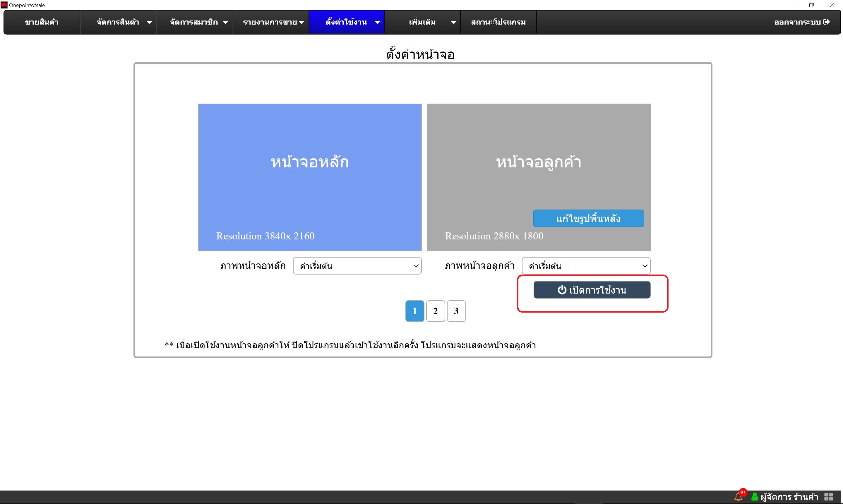The image size is (843, 504).
Task: Open ตั้งค่าใช้งาน menu
Action: (347, 22)
